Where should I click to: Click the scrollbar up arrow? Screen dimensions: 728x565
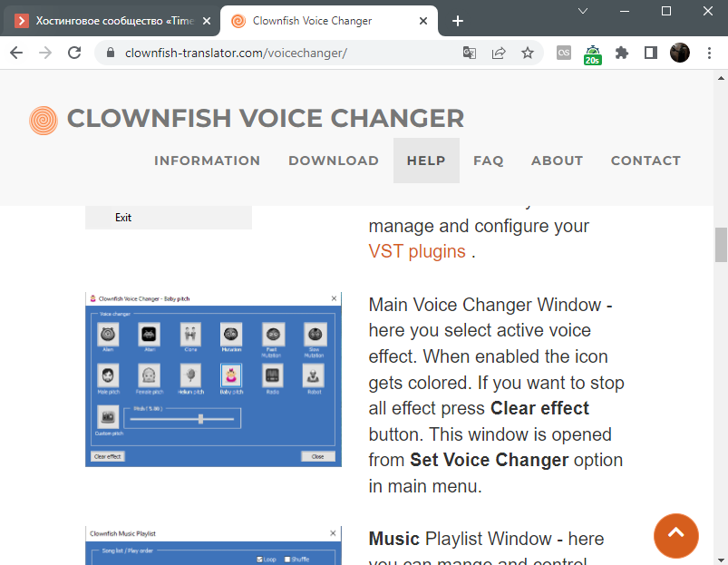point(721,78)
